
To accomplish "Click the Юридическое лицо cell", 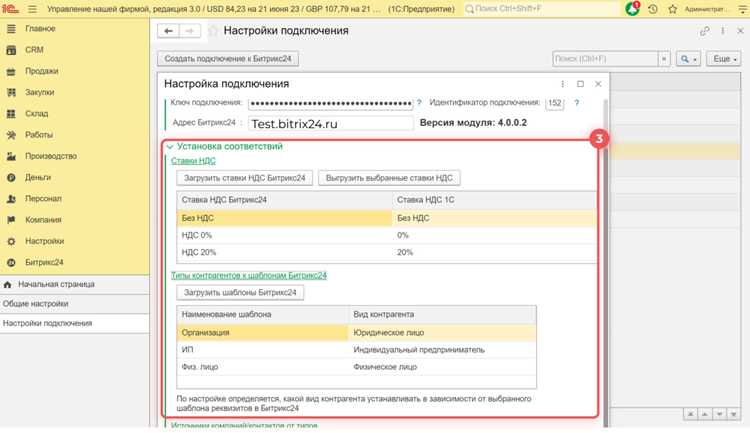I will (442, 333).
